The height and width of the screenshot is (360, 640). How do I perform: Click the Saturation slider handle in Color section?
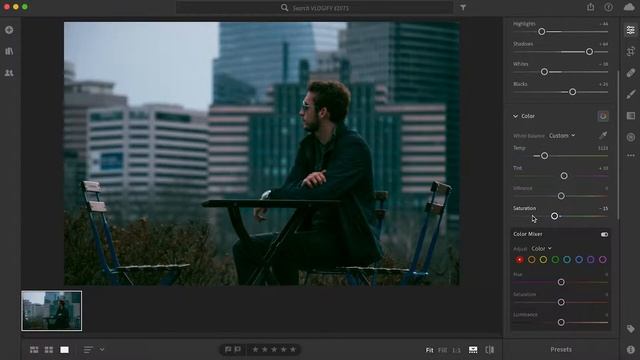554,216
